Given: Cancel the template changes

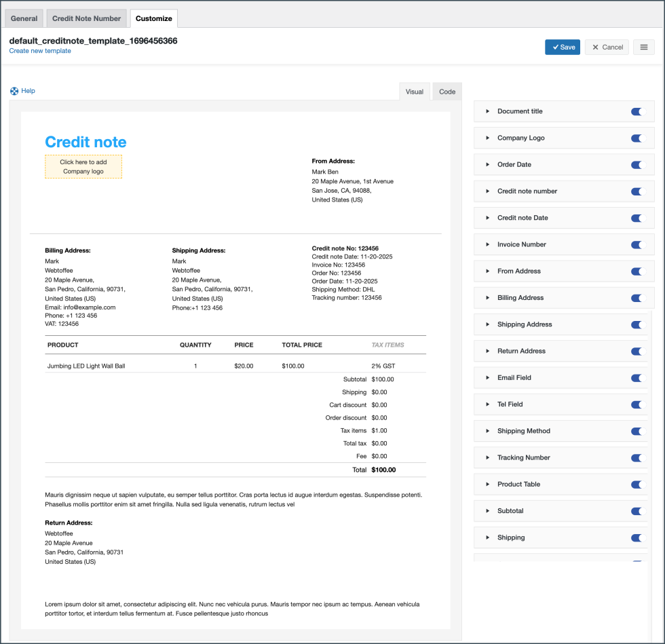Looking at the screenshot, I should [x=607, y=47].
